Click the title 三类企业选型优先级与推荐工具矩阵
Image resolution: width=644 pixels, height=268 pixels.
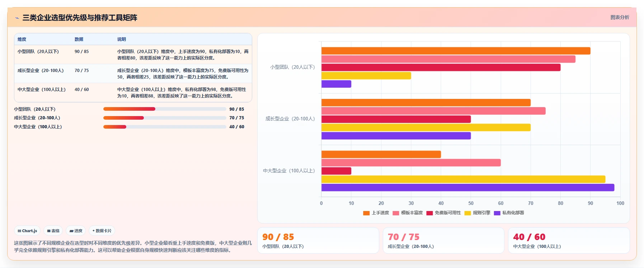coord(80,18)
